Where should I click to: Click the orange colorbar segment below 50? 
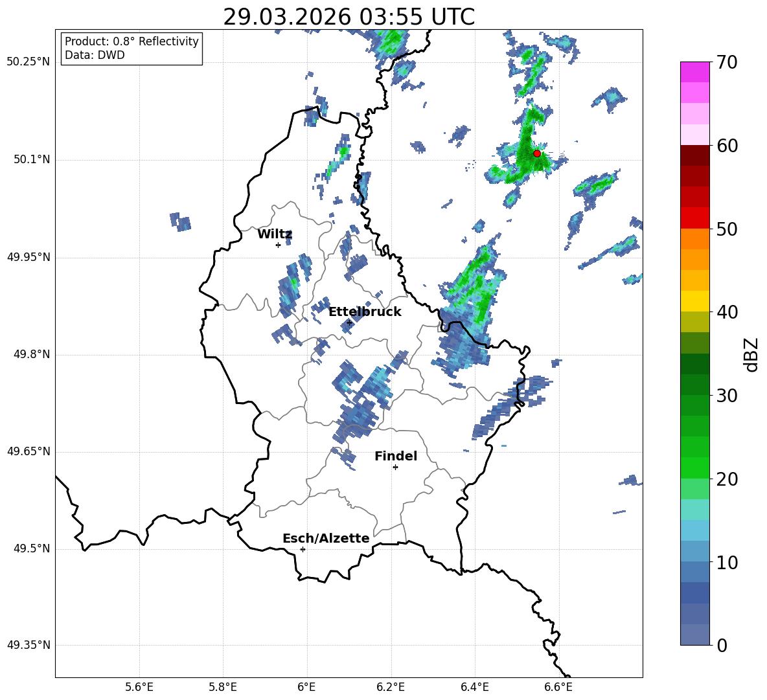695,239
